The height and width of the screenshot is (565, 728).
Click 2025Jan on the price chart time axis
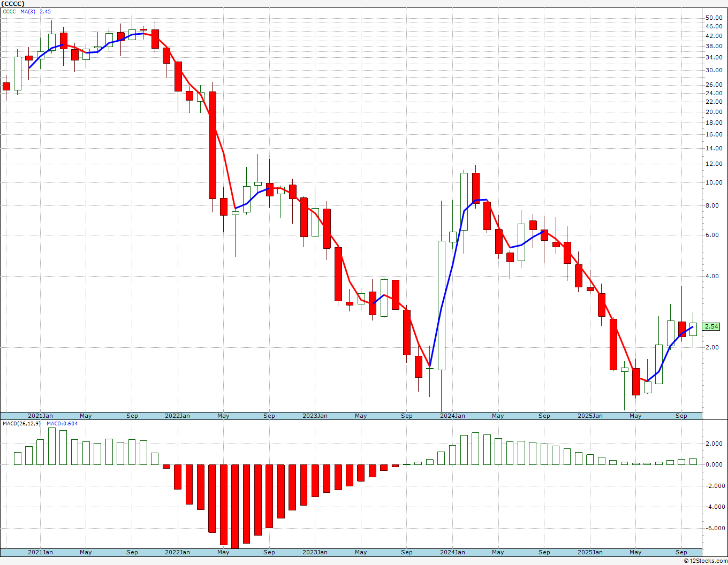590,416
